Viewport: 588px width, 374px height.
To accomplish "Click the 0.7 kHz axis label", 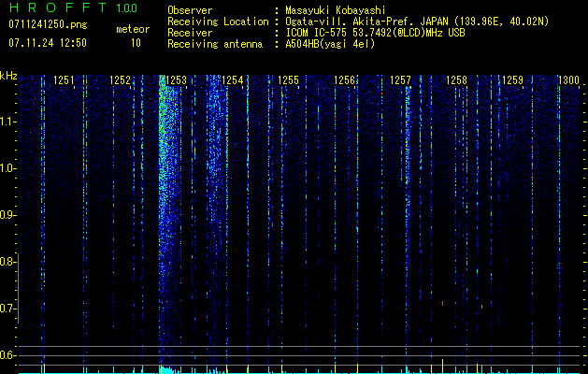I will click(x=7, y=309).
